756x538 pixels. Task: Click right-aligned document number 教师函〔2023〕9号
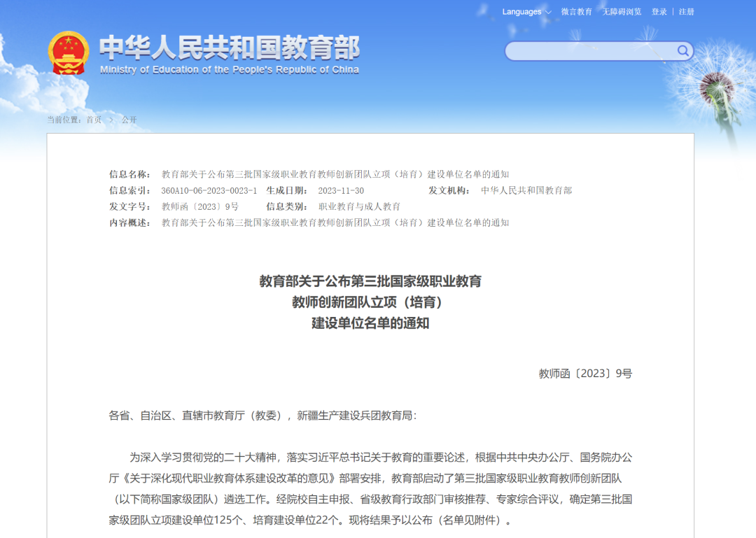[x=585, y=374]
